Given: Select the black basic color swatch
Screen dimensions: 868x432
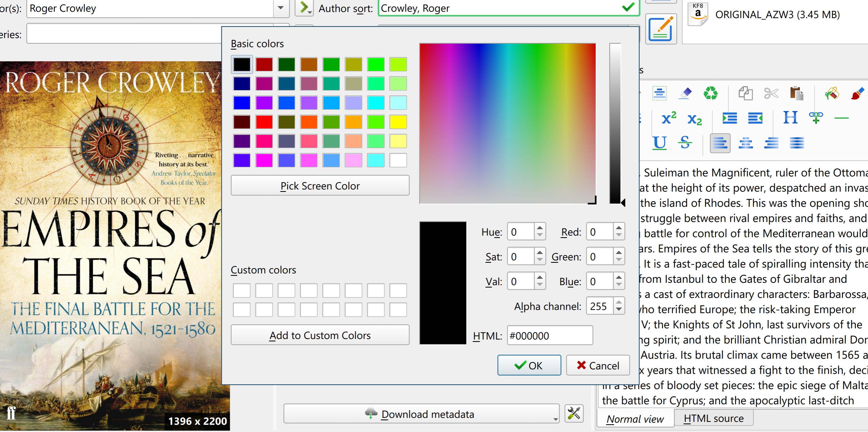Looking at the screenshot, I should (x=241, y=64).
